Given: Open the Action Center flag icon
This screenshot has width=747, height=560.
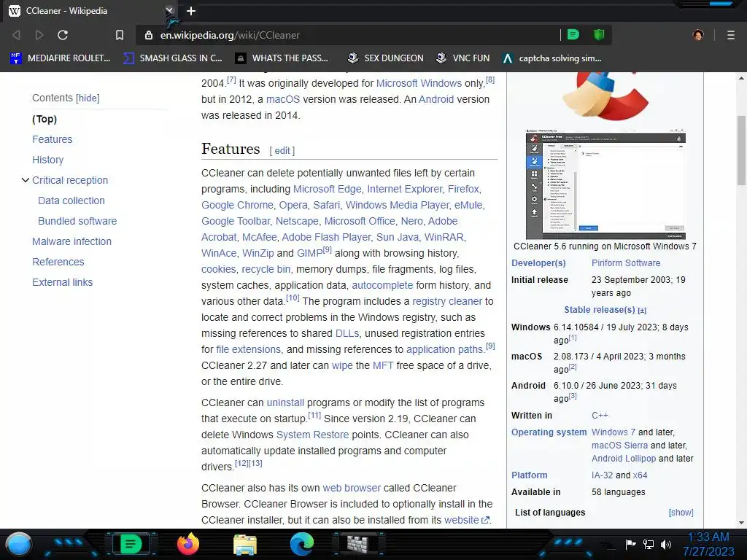Looking at the screenshot, I should click(x=631, y=544).
